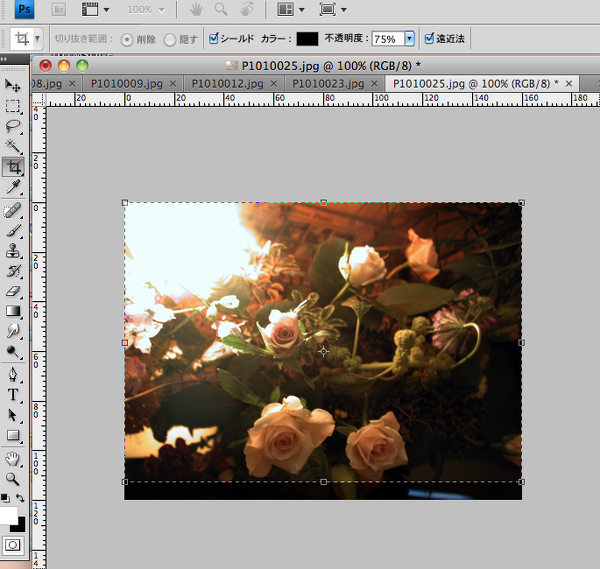Select the Rectangle shape tool
This screenshot has width=600, height=569.
pos(13,435)
